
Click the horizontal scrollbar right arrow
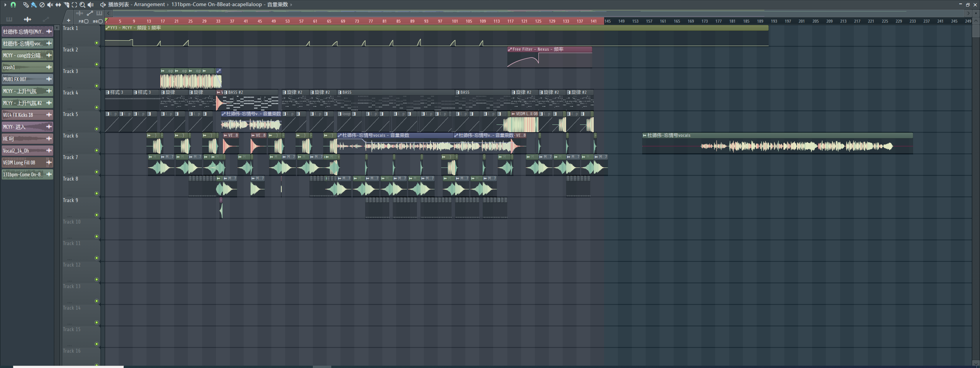(968, 13)
